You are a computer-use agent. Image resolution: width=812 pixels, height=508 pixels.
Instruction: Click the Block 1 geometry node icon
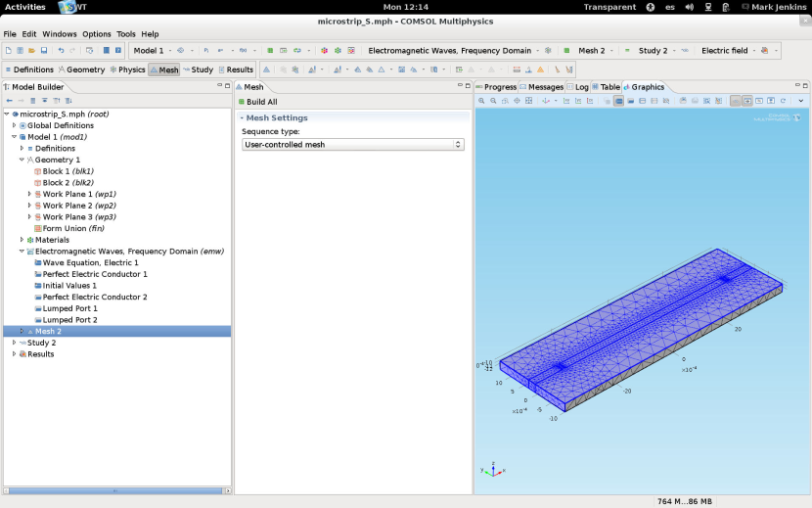(x=38, y=171)
